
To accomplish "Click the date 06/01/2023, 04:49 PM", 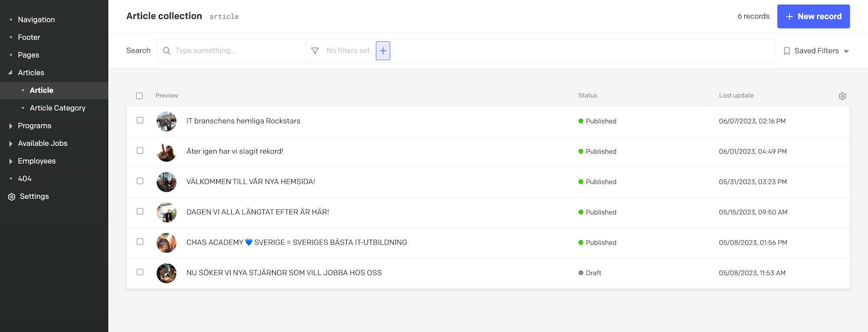I will coord(753,152).
